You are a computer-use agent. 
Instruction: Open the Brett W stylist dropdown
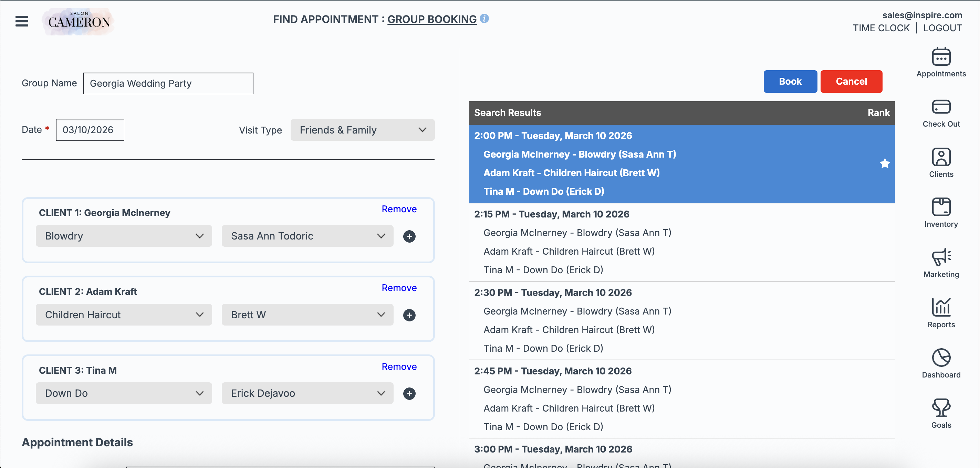[x=307, y=315]
